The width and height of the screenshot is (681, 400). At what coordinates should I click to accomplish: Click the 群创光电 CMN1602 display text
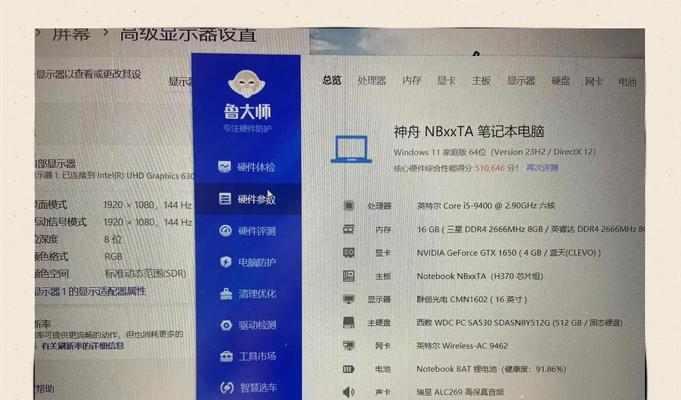coord(472,299)
